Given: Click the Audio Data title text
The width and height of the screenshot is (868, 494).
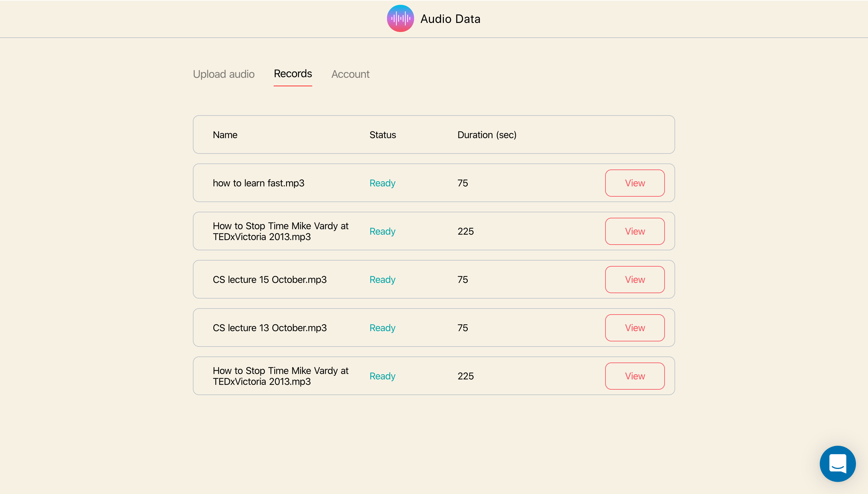Looking at the screenshot, I should pos(450,19).
